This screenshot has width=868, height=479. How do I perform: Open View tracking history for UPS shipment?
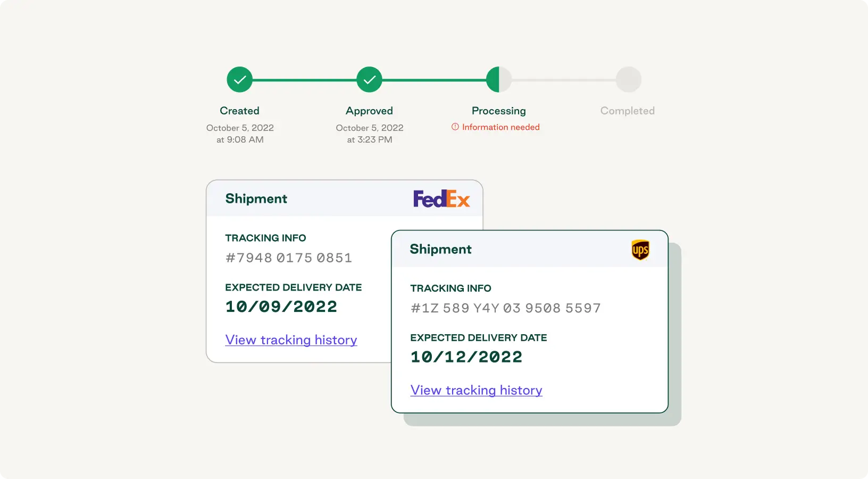click(x=476, y=390)
